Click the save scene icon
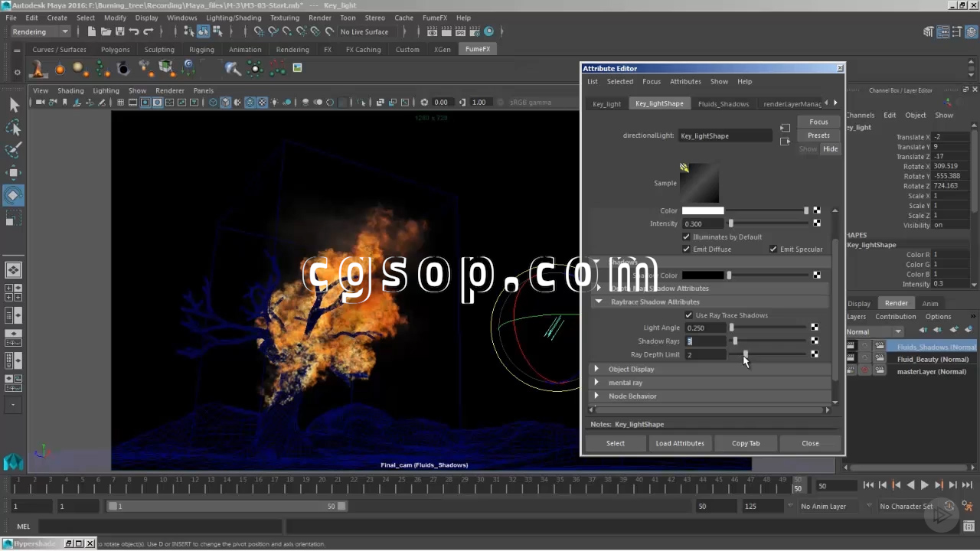 (119, 31)
